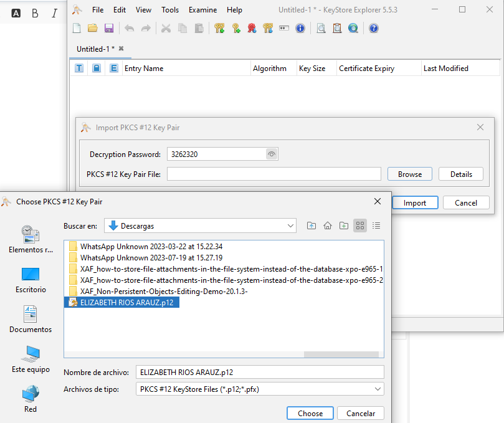Open the Edit menu

(120, 10)
